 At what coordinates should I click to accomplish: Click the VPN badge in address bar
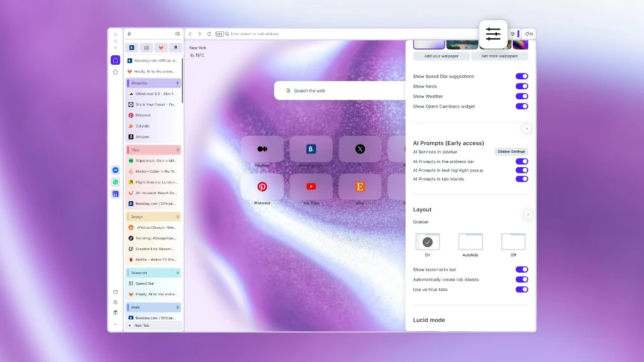[x=219, y=34]
